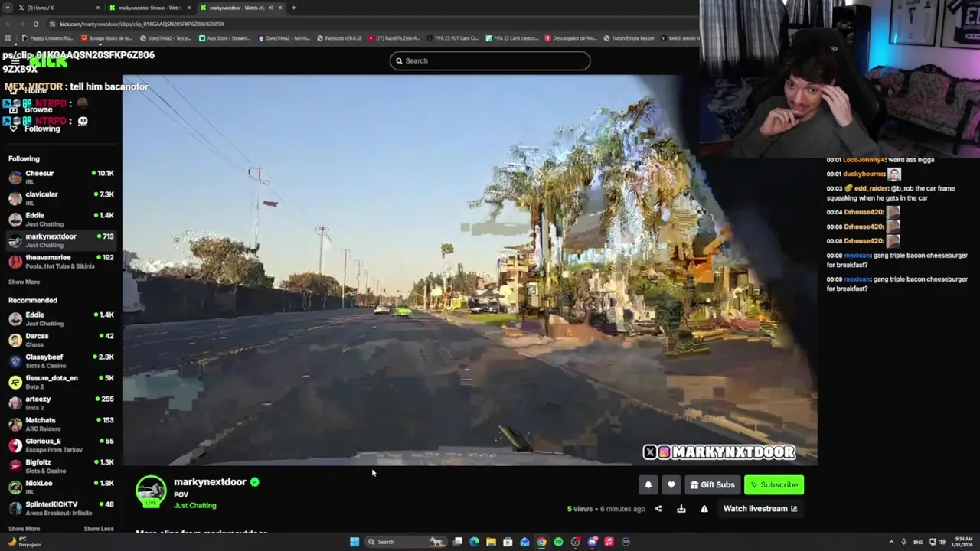Open Natchats in the Recommended list
This screenshot has width=980, height=551.
(61, 424)
